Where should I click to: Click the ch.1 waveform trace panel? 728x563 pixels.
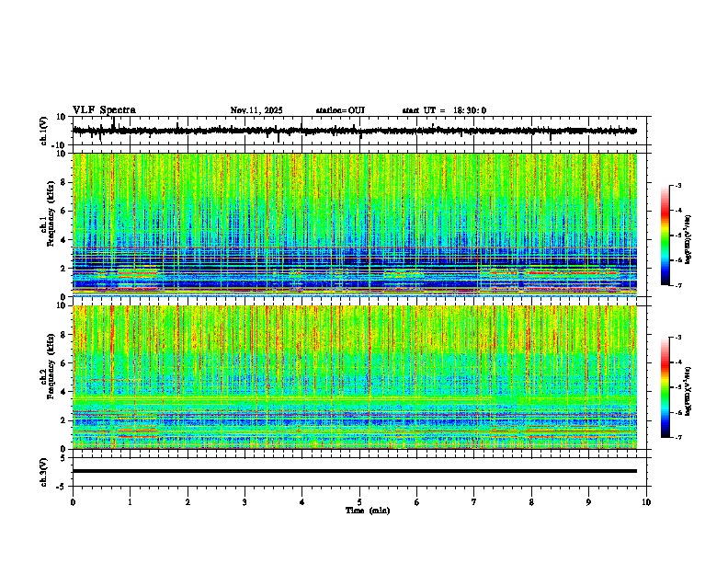pos(361,131)
